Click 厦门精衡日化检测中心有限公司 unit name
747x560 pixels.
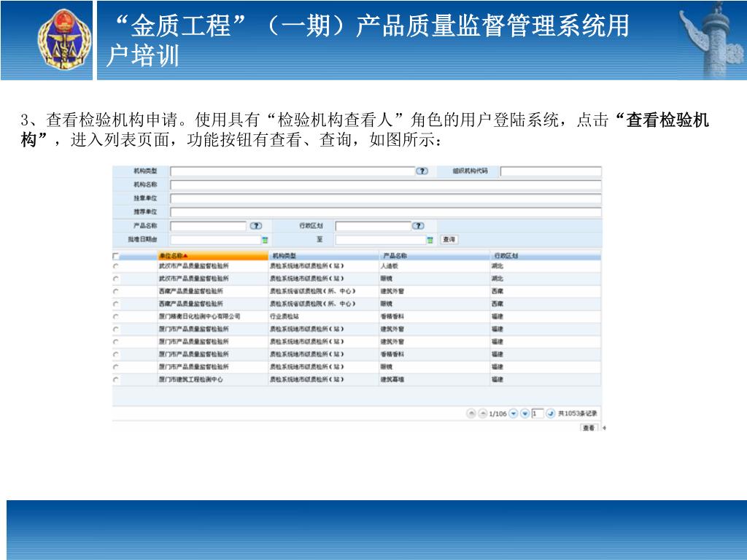(199, 316)
